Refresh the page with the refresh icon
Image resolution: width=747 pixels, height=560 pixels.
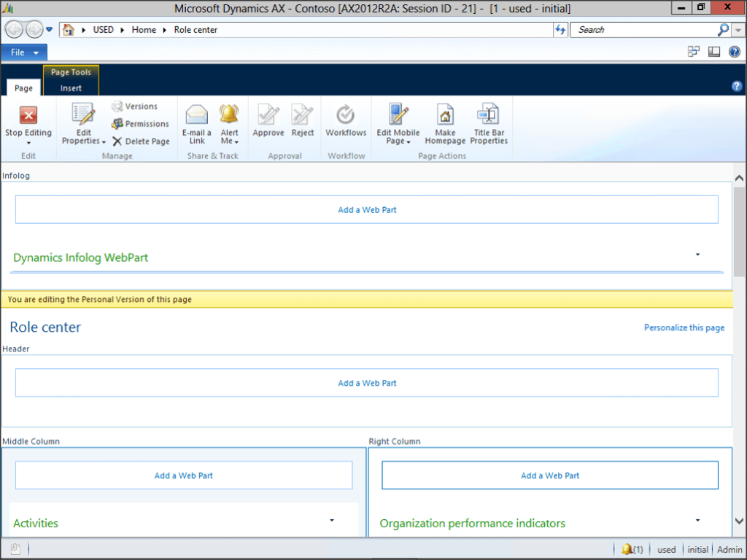click(x=560, y=29)
